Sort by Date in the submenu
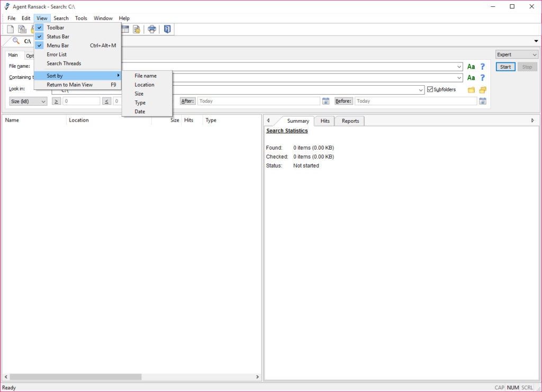Screen dimensions: 542x392 147,112
